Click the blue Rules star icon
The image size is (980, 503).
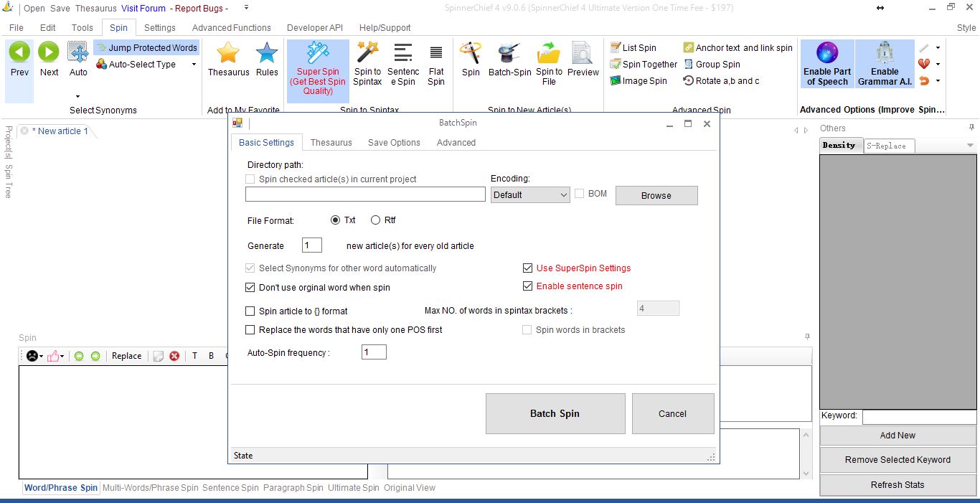[x=267, y=53]
